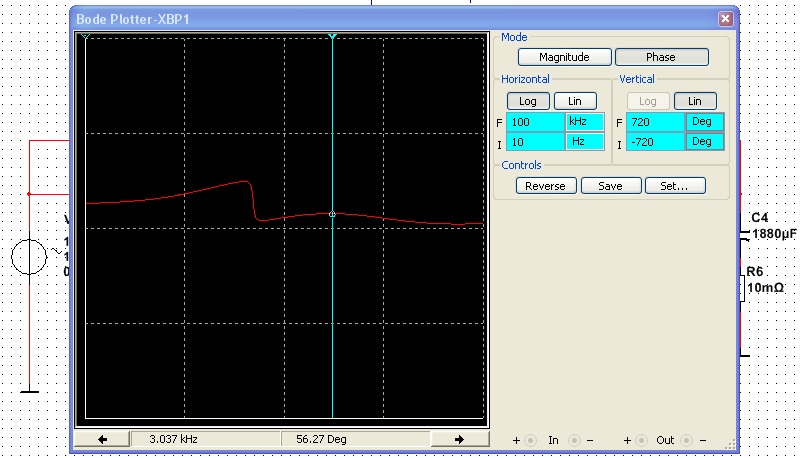Select the ground symbol on schematic

pyautogui.click(x=30, y=391)
